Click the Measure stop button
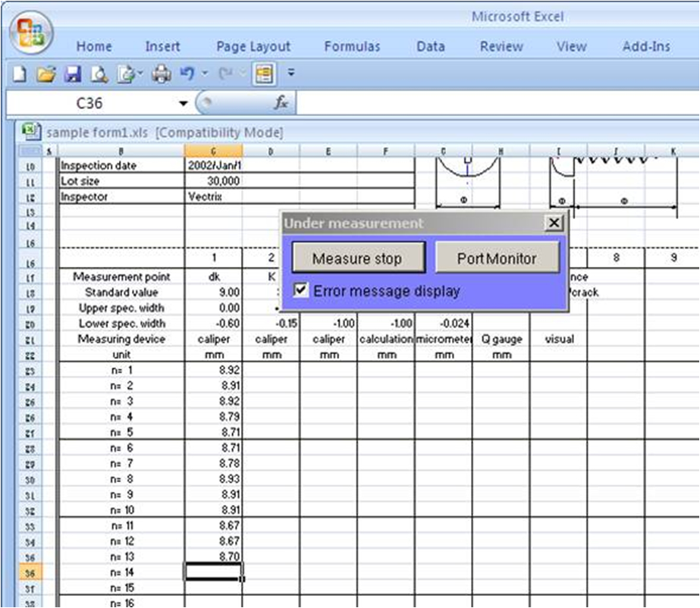 point(359,258)
